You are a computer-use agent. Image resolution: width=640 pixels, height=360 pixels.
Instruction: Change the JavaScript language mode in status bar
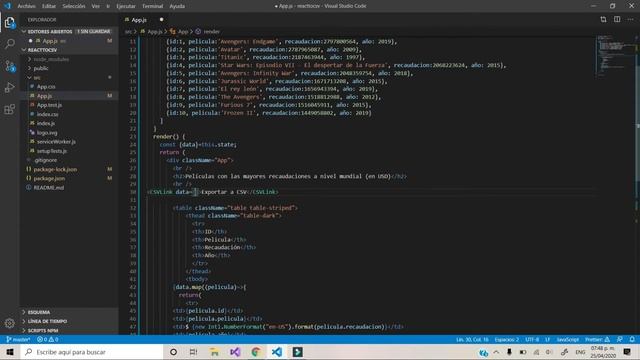pos(567,340)
